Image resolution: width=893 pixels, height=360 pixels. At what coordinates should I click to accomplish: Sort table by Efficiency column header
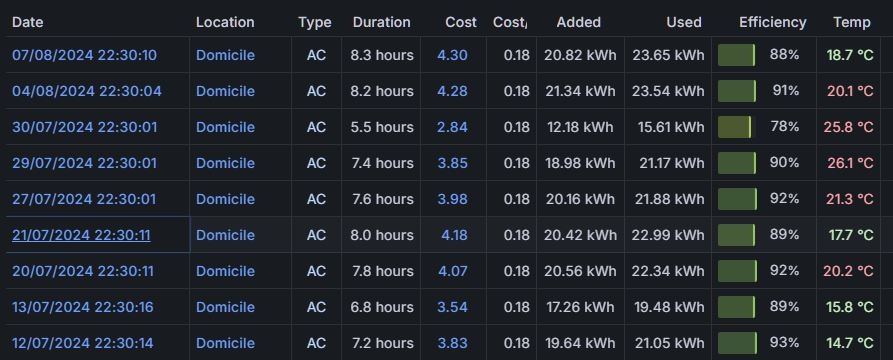click(x=773, y=22)
